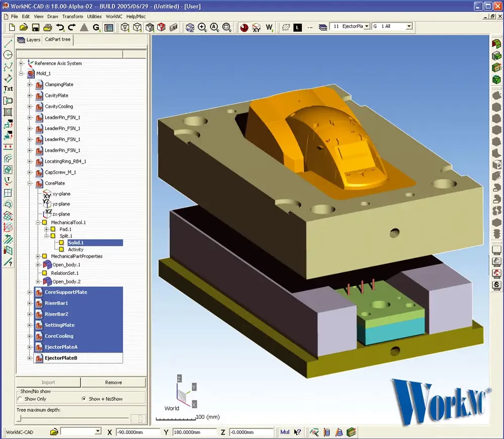The height and width of the screenshot is (439, 504).
Task: Select the Circle drawing tool
Action: (x=8, y=54)
